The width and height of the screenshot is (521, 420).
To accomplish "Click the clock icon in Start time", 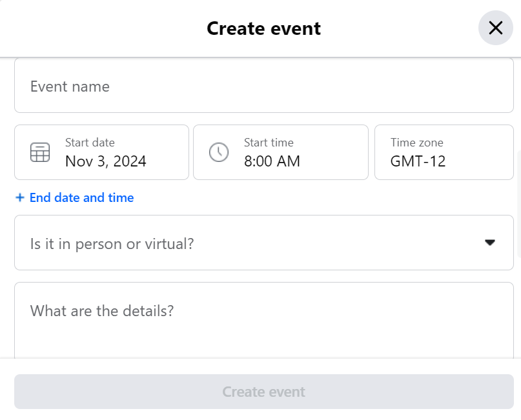I will [219, 152].
